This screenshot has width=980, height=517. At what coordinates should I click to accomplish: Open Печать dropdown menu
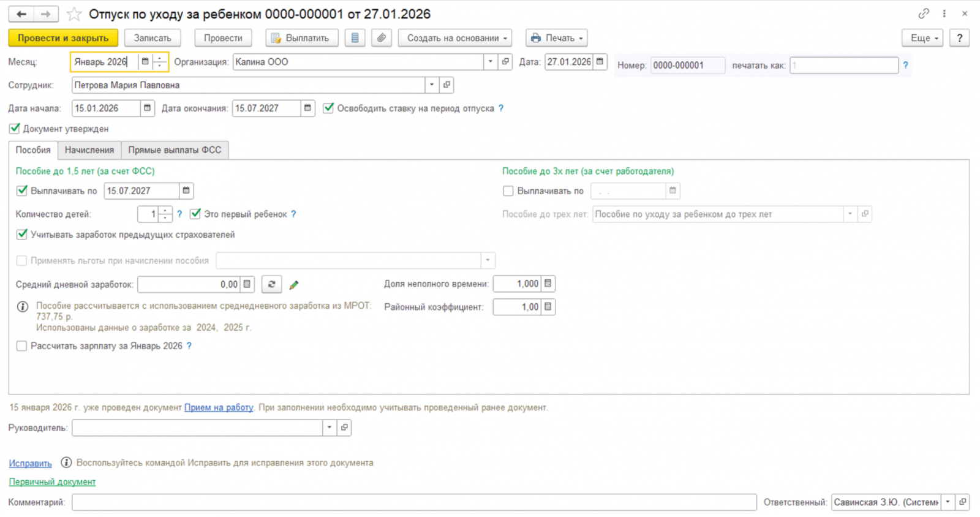point(556,38)
